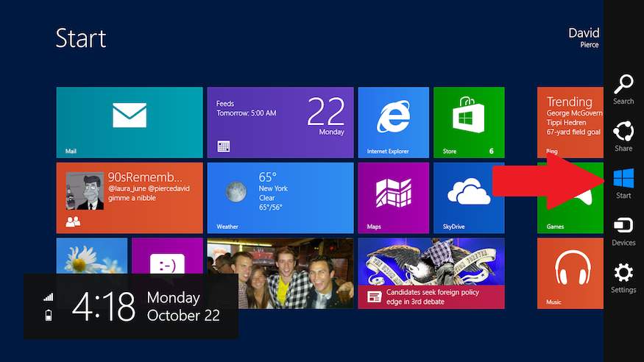This screenshot has height=362, width=644.
Task: Open the Music tile with headphones
Action: (x=570, y=274)
